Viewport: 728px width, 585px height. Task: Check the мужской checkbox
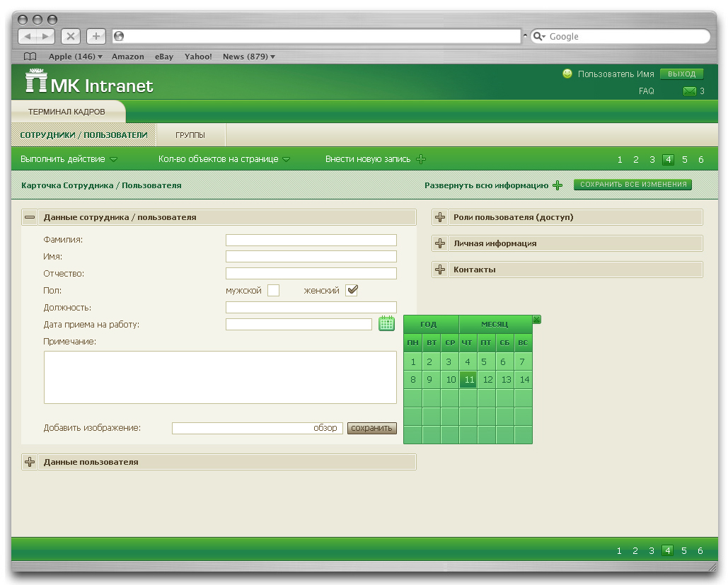(274, 290)
